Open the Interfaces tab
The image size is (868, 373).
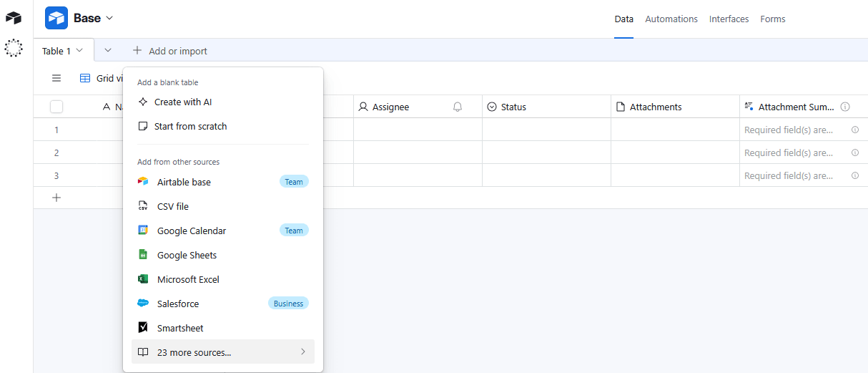(729, 19)
